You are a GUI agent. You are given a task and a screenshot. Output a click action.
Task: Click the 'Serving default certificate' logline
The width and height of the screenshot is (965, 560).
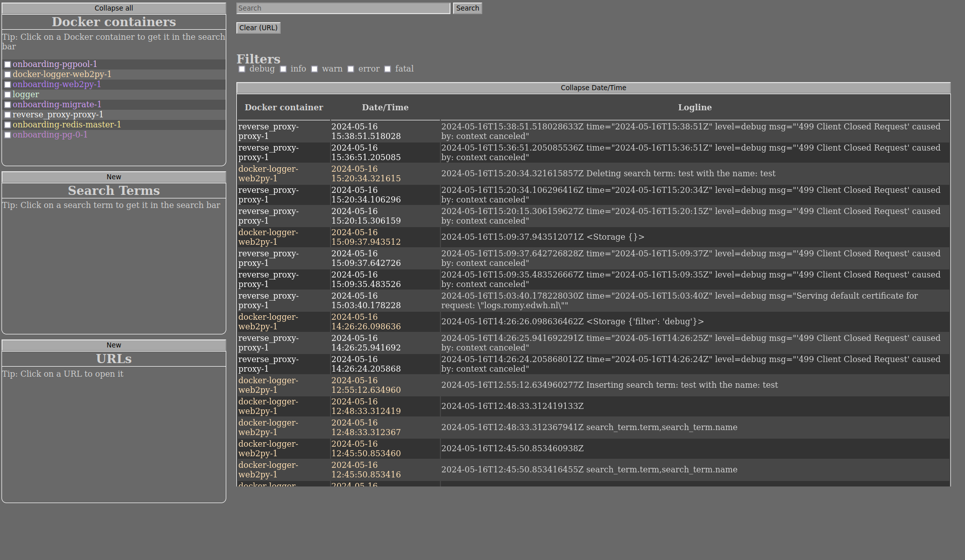[x=695, y=301]
